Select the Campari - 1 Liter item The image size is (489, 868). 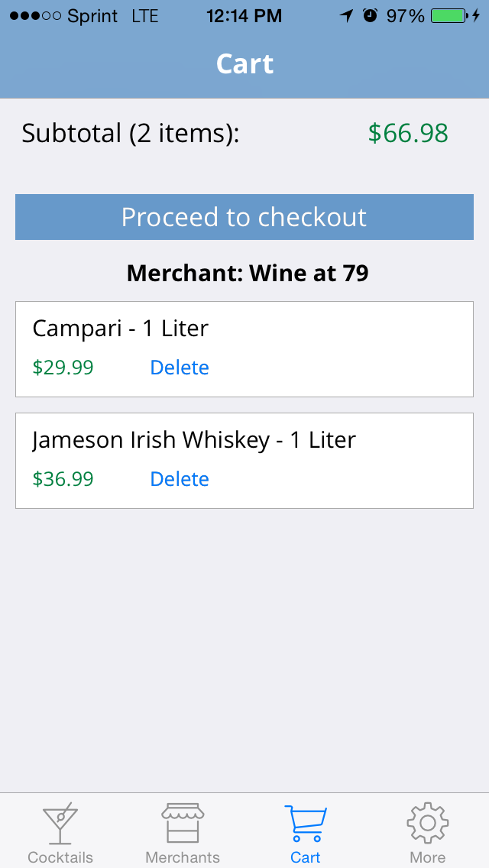point(244,349)
